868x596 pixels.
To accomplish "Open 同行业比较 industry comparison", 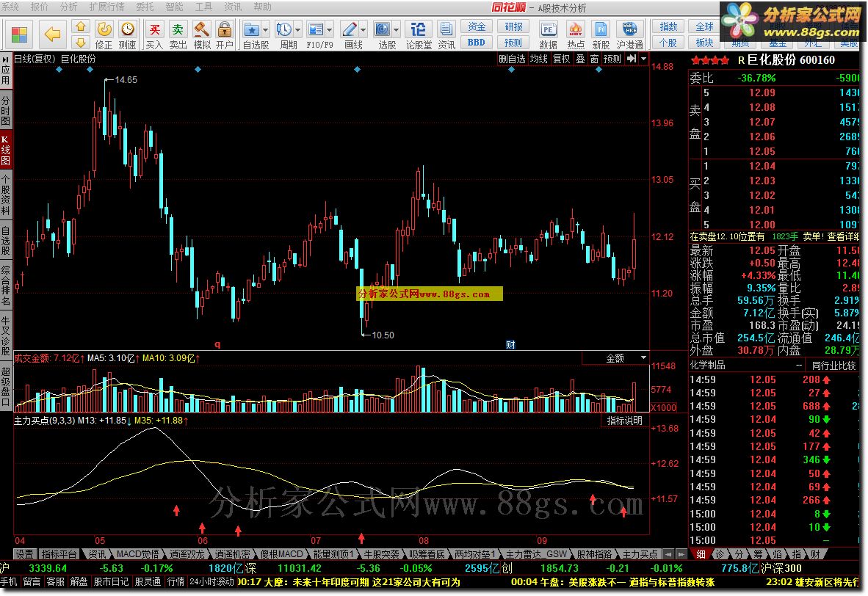I will (833, 366).
